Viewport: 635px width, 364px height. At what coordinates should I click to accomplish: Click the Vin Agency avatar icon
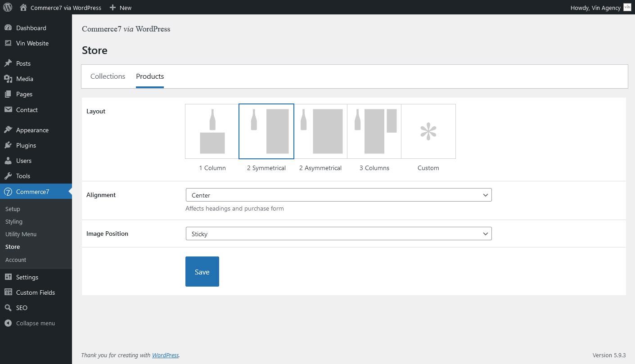[x=627, y=7]
